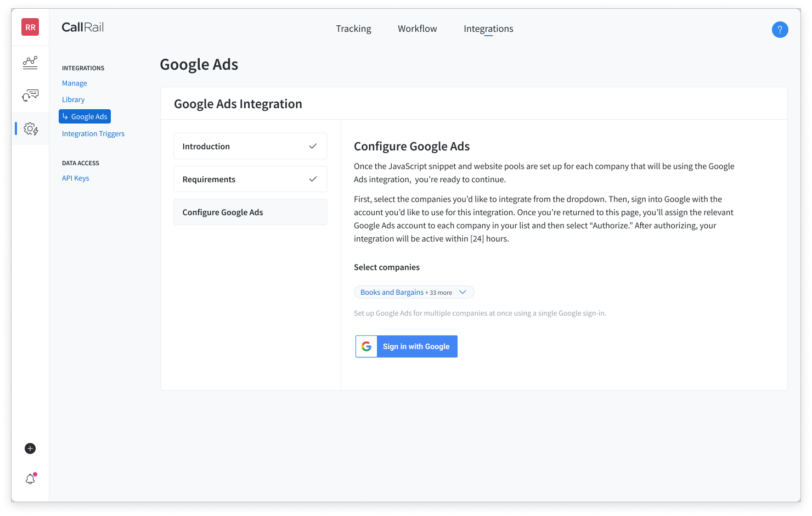Image resolution: width=812 pixels, height=516 pixels.
Task: Click the Google Ads Integration panel title
Action: (238, 104)
